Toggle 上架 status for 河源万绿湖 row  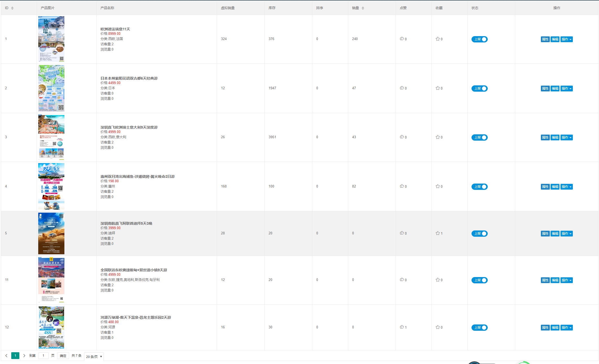[479, 328]
